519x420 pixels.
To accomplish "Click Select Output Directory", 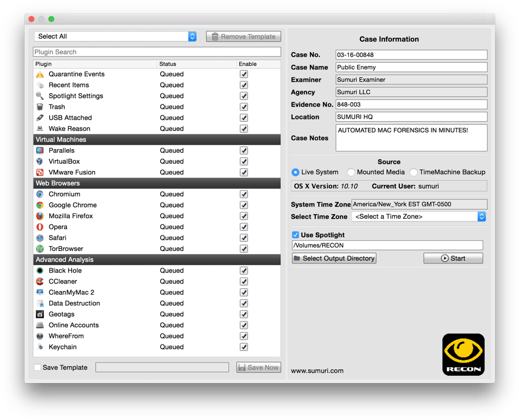I will pos(334,258).
